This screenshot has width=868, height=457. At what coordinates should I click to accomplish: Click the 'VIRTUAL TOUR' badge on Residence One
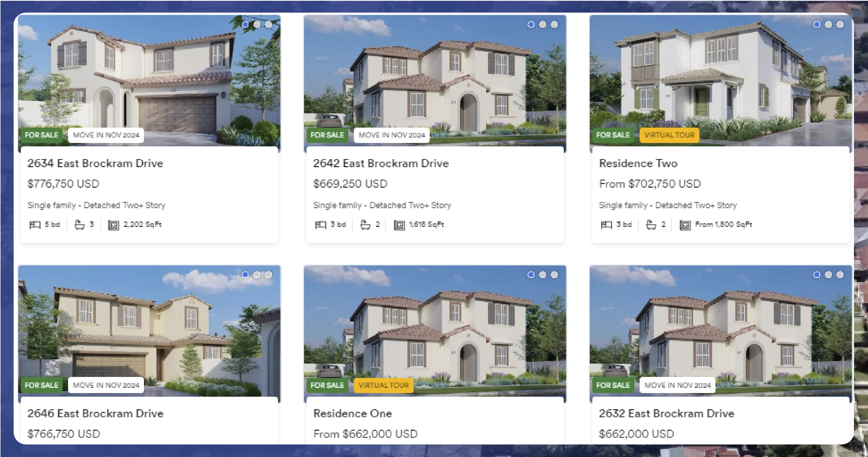pos(383,385)
